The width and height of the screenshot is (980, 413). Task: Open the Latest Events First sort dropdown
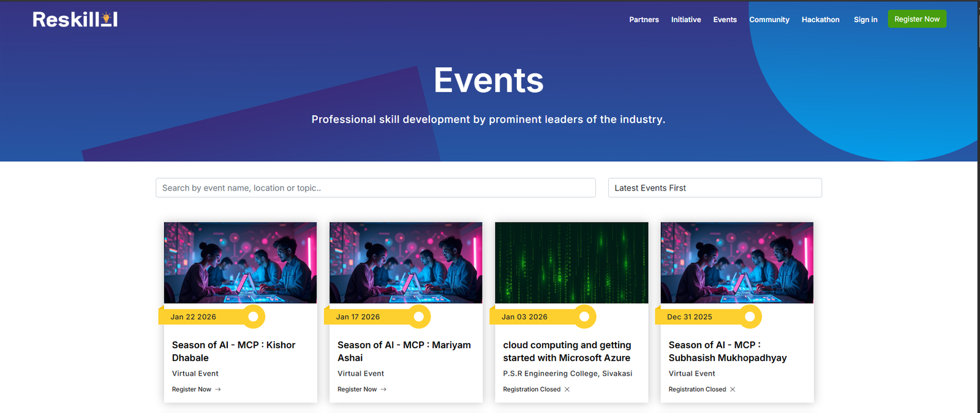(x=714, y=188)
